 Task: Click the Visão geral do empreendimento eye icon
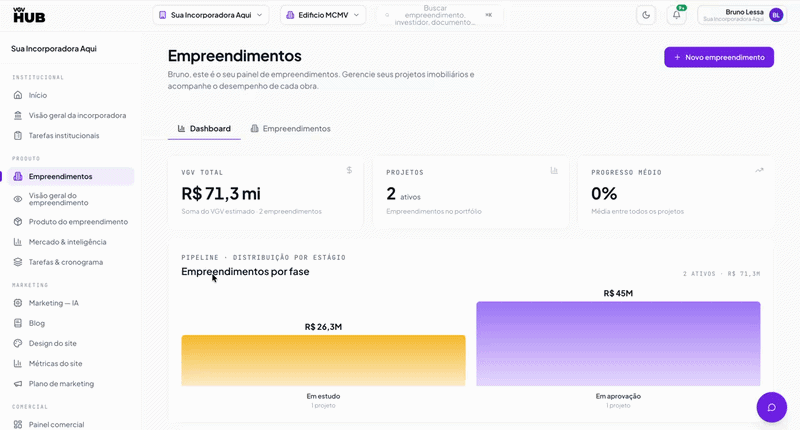click(18, 199)
